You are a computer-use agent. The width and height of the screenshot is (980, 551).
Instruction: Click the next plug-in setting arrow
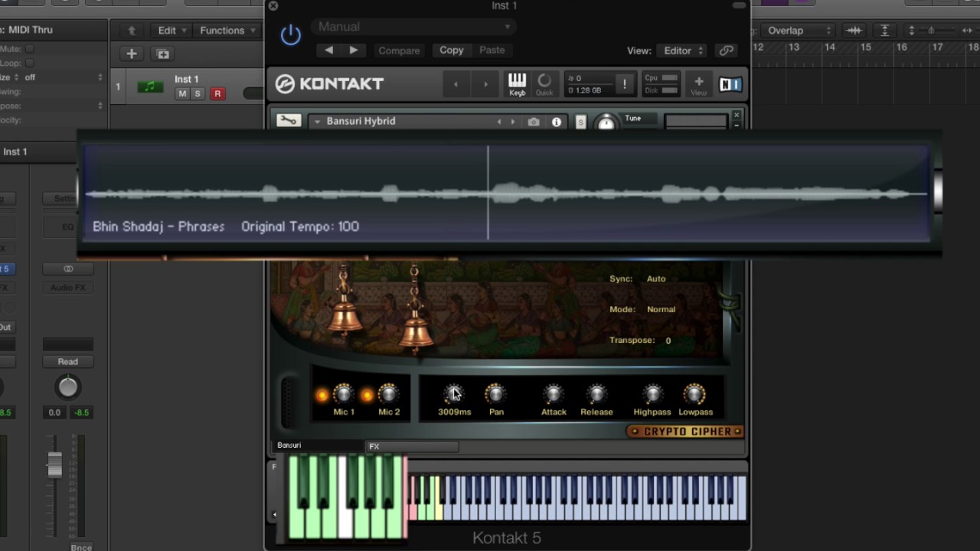tap(353, 51)
